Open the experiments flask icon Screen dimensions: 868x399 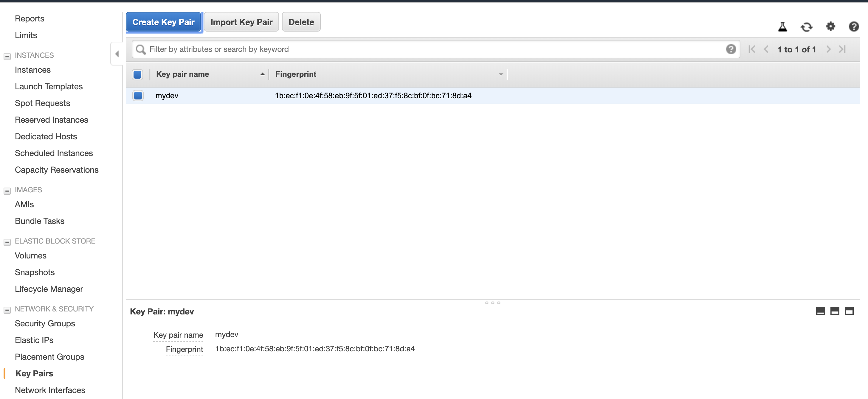782,26
